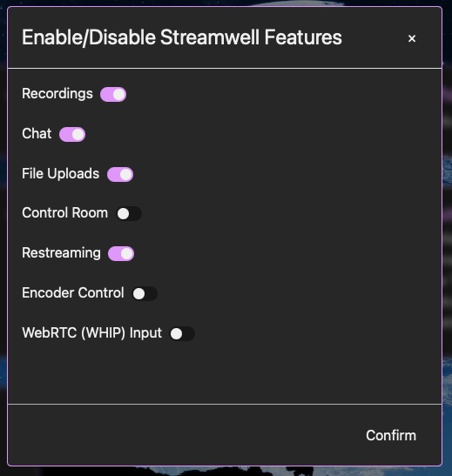452x476 pixels.
Task: Switch off the File Uploads toggle
Action: (120, 175)
